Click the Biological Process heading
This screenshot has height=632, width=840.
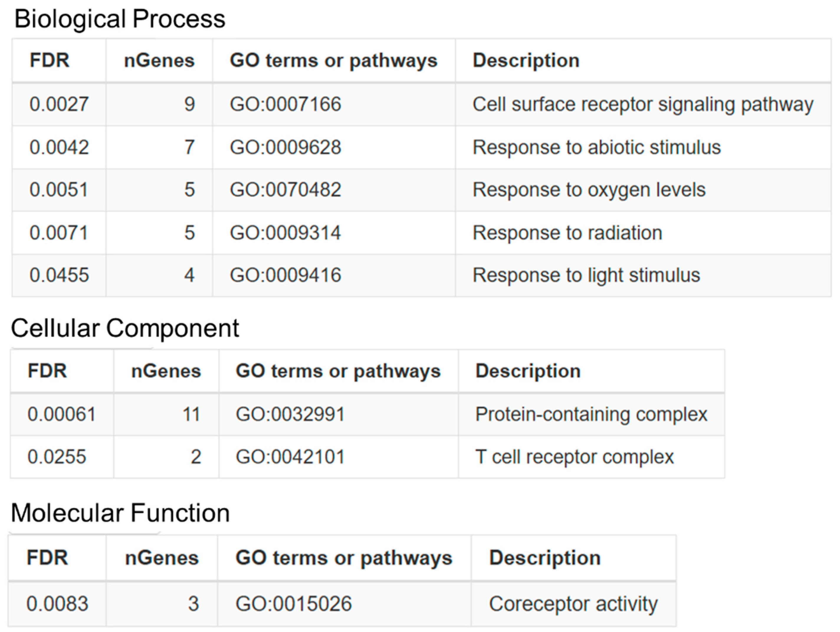pos(120,19)
